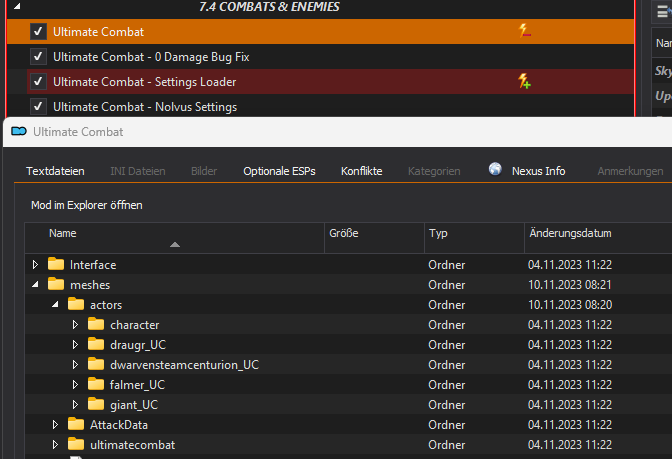Click the ultimatecombat folder icon
The height and width of the screenshot is (459, 672).
pos(76,444)
